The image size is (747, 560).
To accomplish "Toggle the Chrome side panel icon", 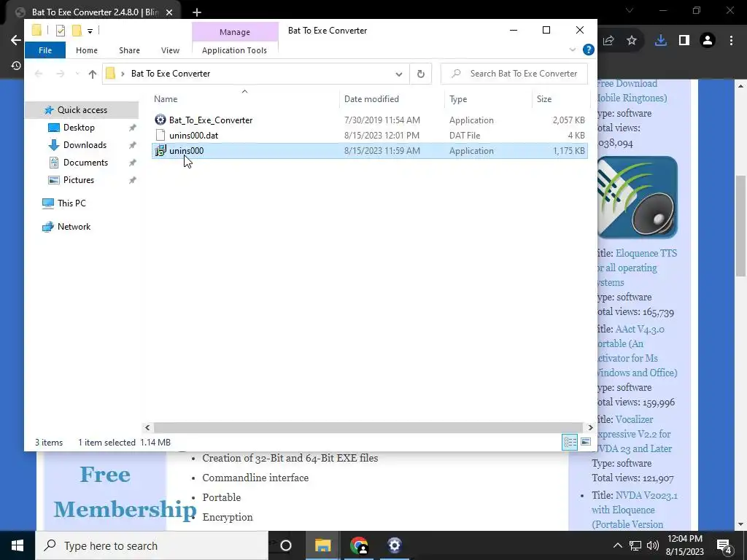I will (684, 41).
